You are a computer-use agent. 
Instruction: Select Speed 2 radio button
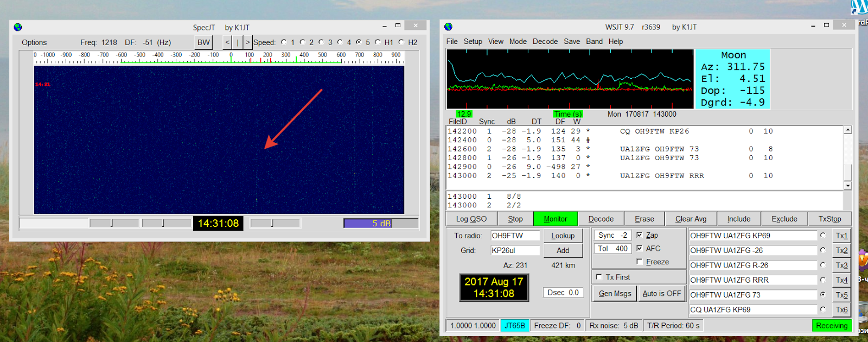[x=303, y=42]
